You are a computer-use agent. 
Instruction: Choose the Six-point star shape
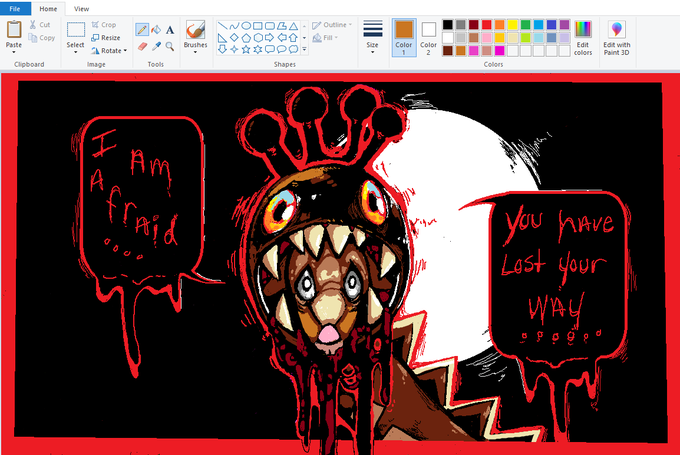tap(258, 49)
